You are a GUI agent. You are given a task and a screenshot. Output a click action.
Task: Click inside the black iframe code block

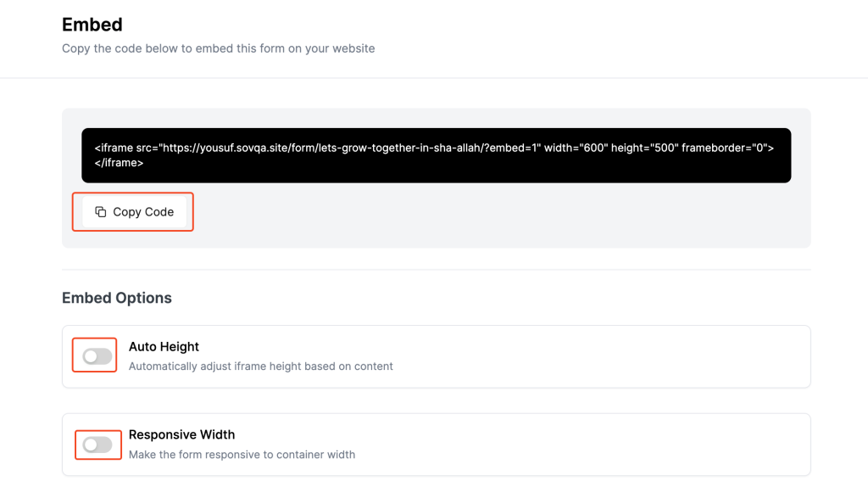(x=437, y=155)
